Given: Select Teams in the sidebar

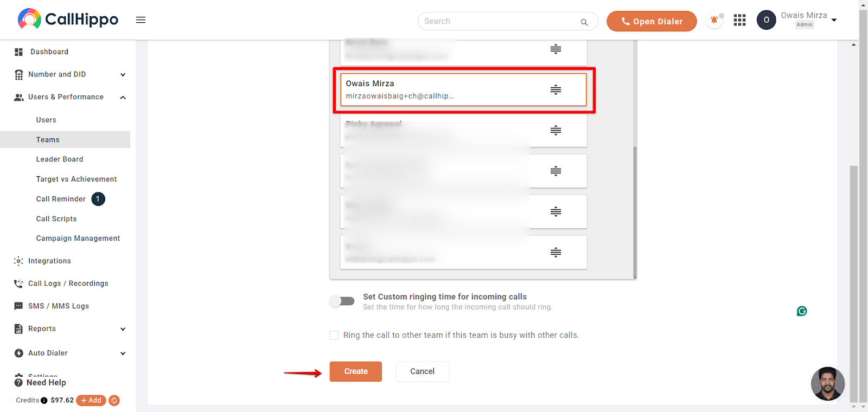Looking at the screenshot, I should click(48, 140).
